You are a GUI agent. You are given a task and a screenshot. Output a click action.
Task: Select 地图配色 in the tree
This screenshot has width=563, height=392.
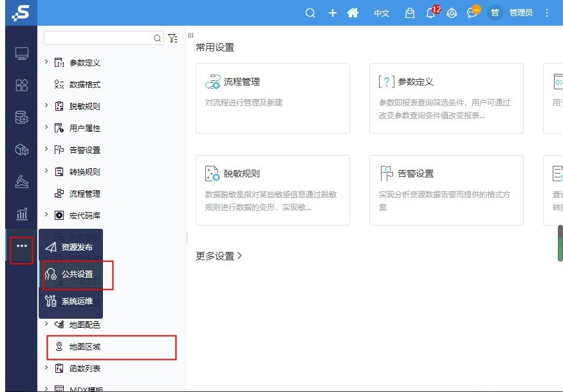(85, 325)
